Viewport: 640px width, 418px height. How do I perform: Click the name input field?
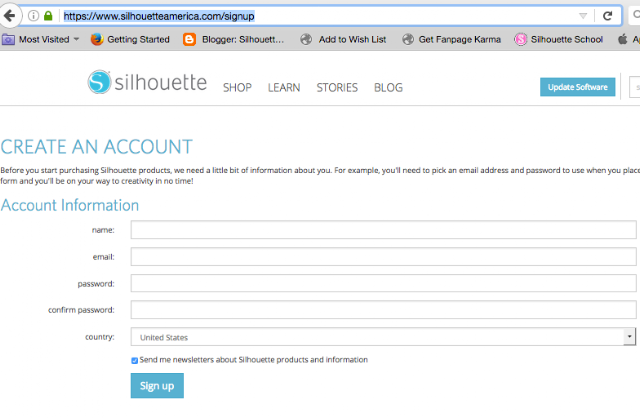coord(383,230)
